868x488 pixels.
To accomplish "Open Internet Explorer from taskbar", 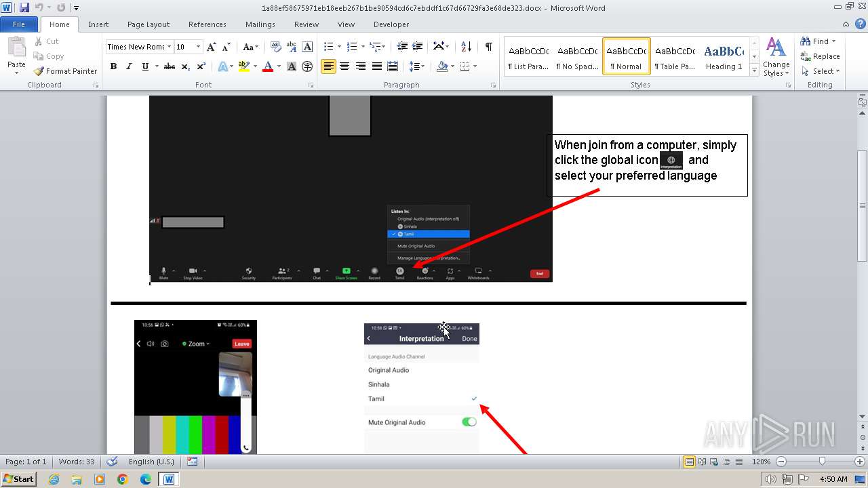I will click(54, 479).
